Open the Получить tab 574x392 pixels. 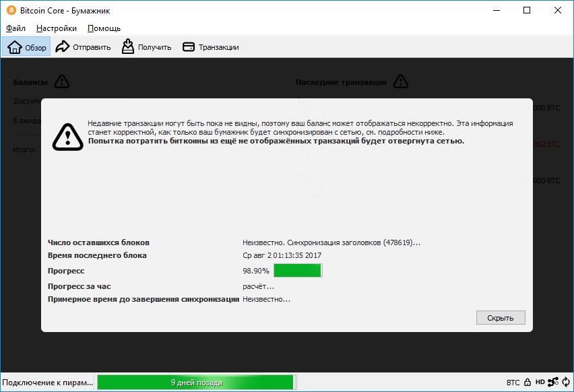[146, 47]
